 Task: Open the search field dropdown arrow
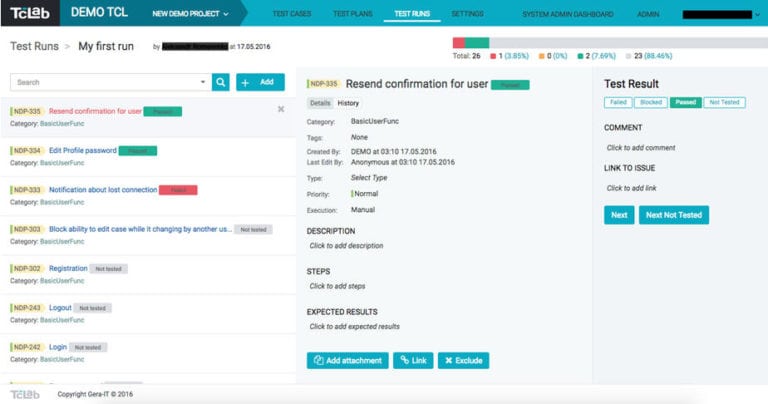point(203,82)
